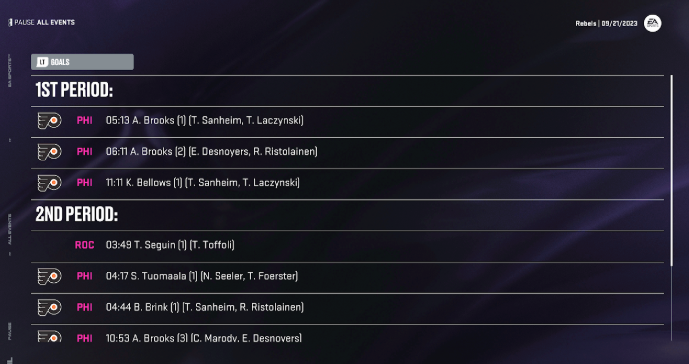Click Flyers logo beside B. Brink goal
This screenshot has width=689, height=364.
[x=49, y=307]
